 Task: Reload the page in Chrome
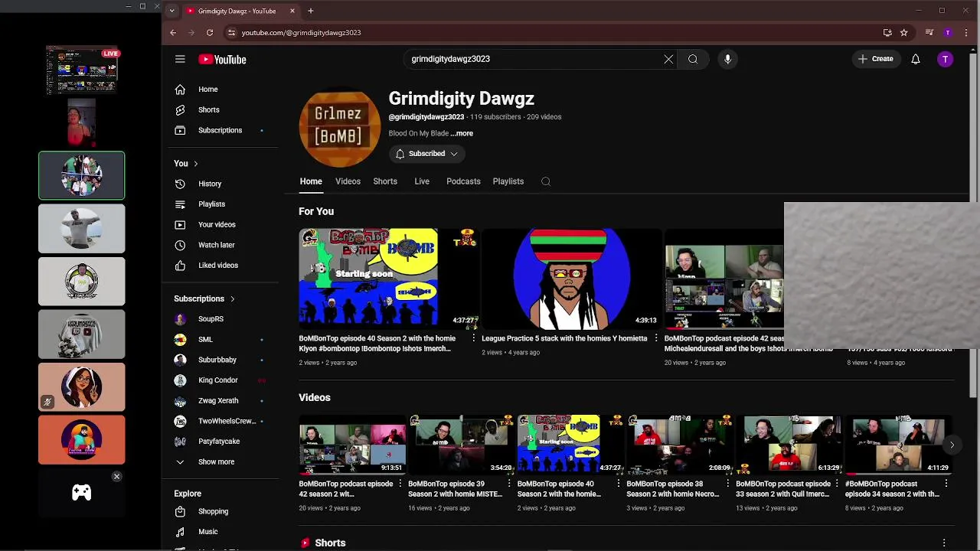210,33
